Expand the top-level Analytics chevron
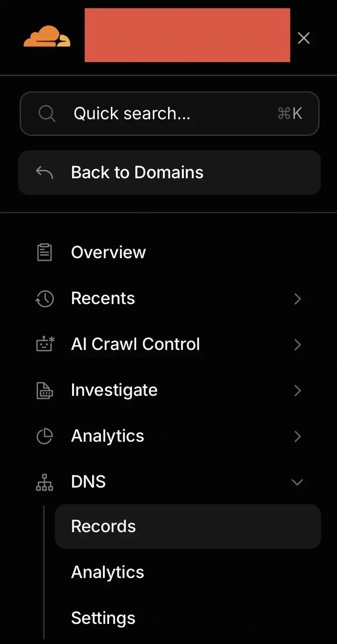This screenshot has width=337, height=644. click(298, 436)
